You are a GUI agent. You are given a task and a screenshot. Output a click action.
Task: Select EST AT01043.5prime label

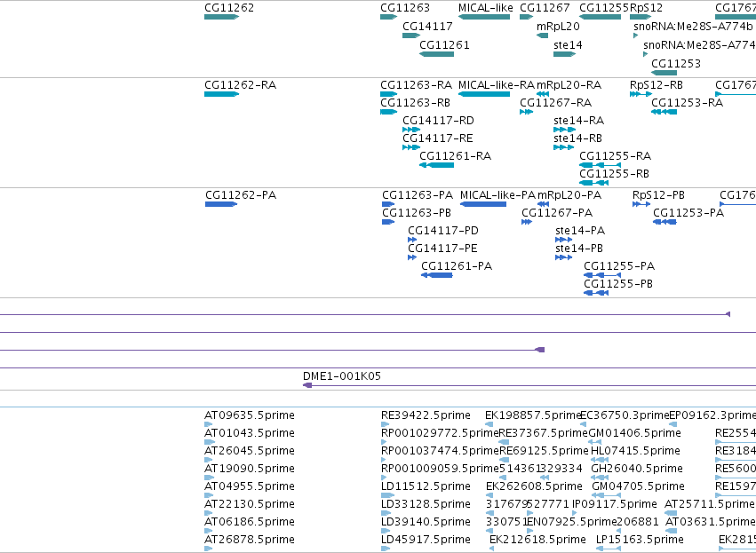(250, 433)
